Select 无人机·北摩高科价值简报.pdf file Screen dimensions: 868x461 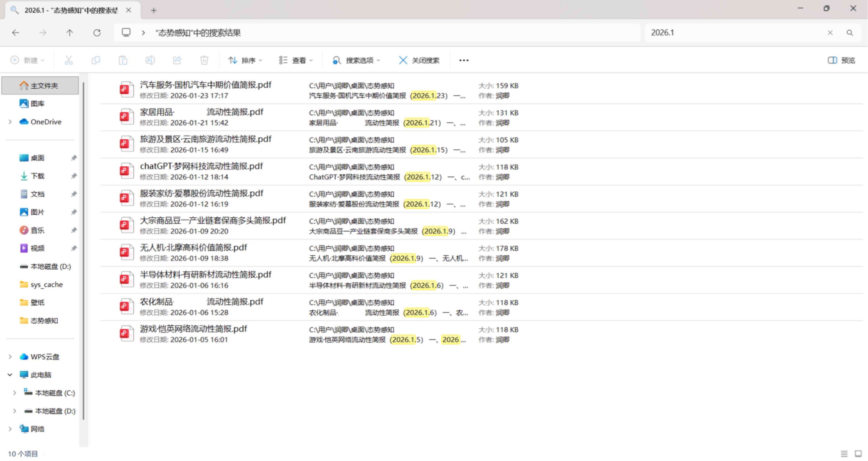point(193,248)
